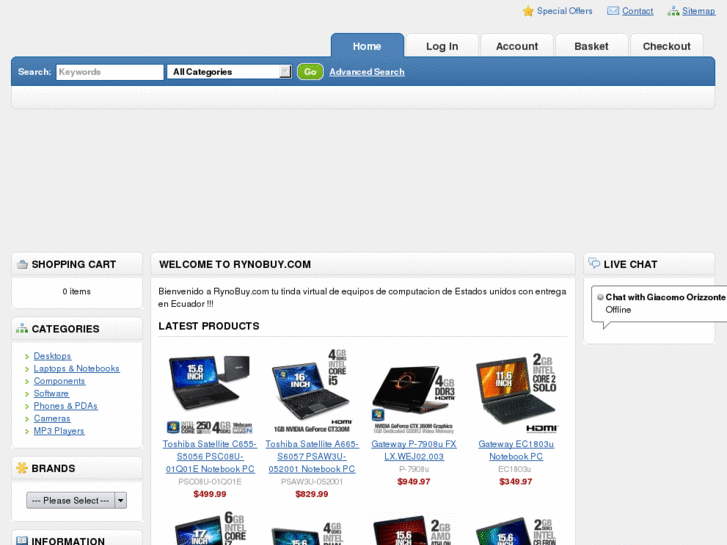Open the Account tab
This screenshot has width=727, height=545.
[517, 46]
